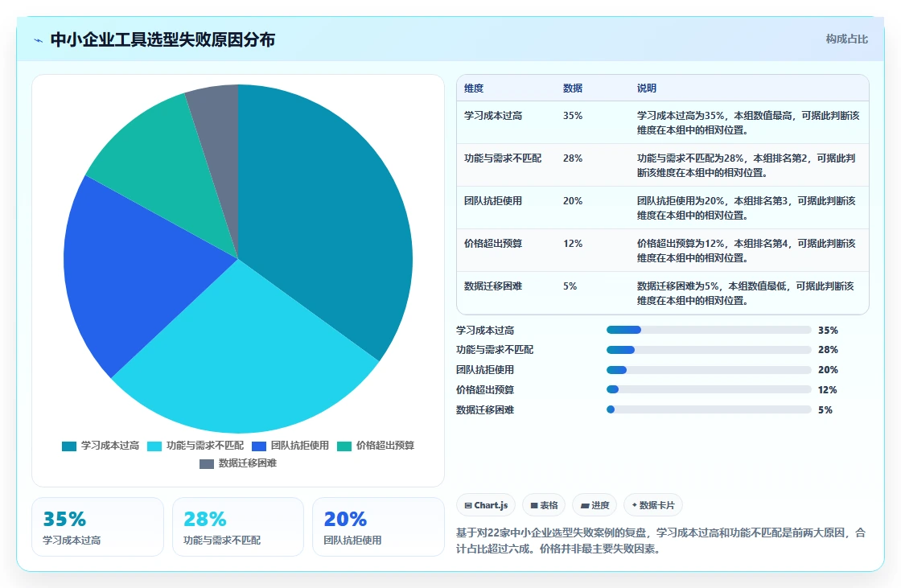Viewport: 901px width, 588px height.
Task: Click the 进度 tag chip
Action: coord(594,505)
